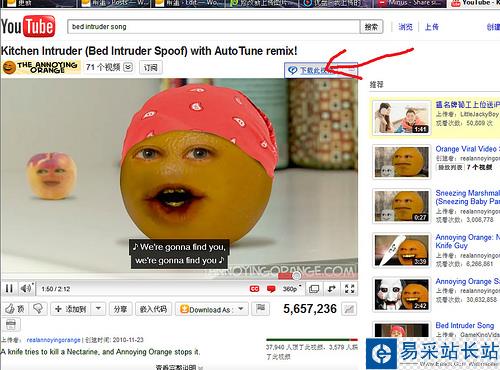The height and width of the screenshot is (370, 500).
Task: Pop out the video player
Action: (332, 289)
